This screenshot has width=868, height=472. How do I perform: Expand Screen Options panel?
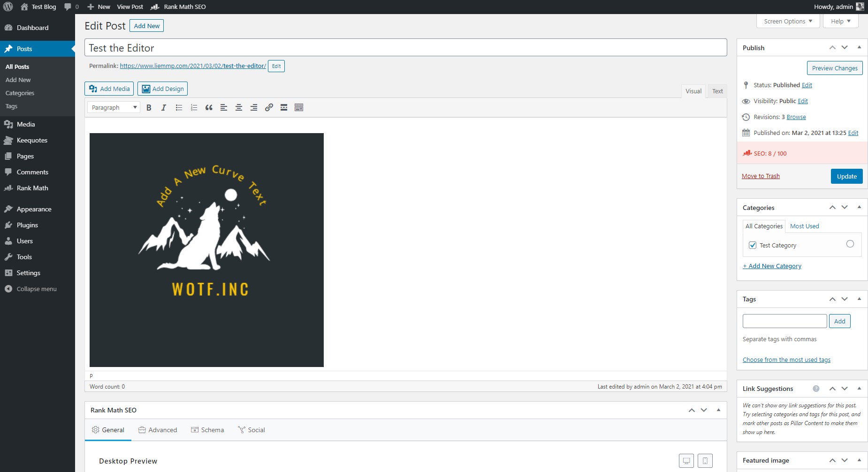click(x=788, y=21)
